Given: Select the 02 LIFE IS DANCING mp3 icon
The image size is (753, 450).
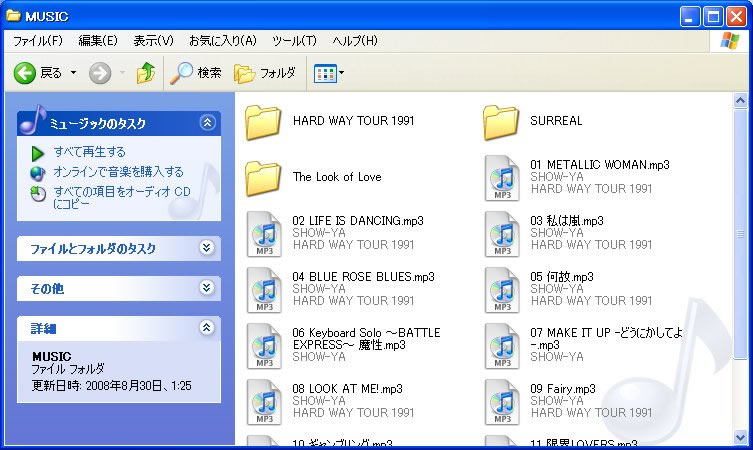Looking at the screenshot, I should pos(264,234).
